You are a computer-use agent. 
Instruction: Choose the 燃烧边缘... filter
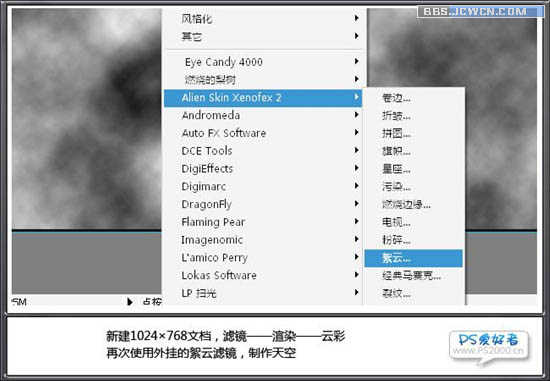(414, 205)
